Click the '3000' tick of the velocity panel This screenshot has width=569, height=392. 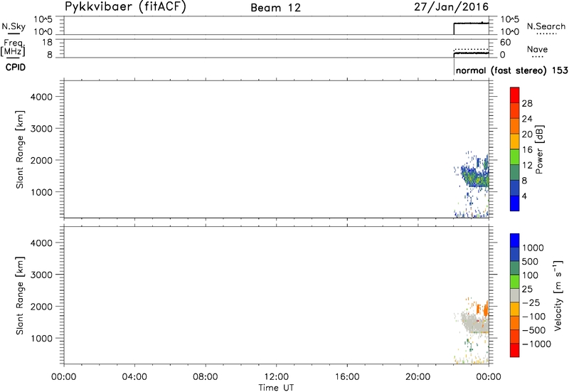coord(41,275)
